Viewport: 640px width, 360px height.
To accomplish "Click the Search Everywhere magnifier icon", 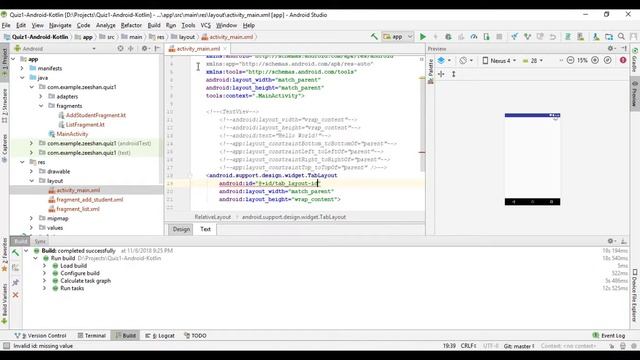I will pos(621,37).
